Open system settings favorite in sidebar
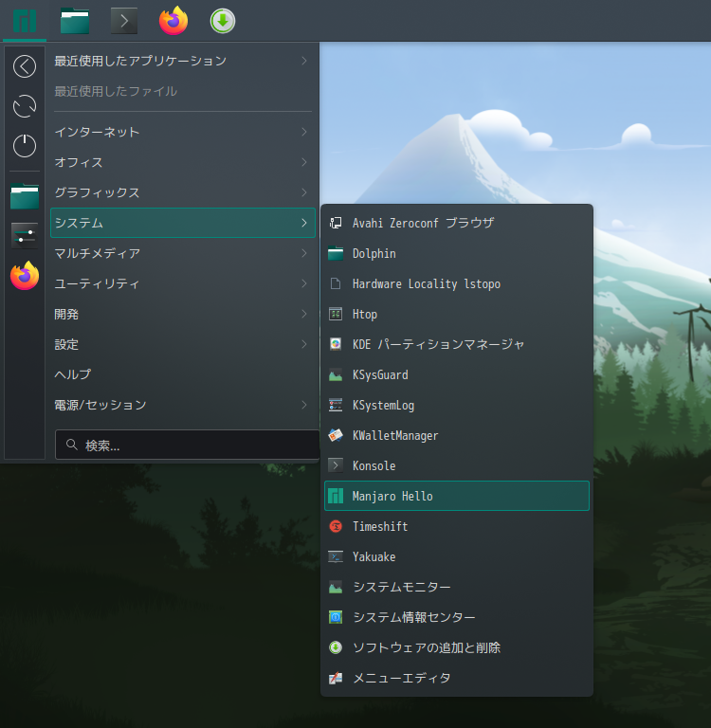 pyautogui.click(x=25, y=235)
